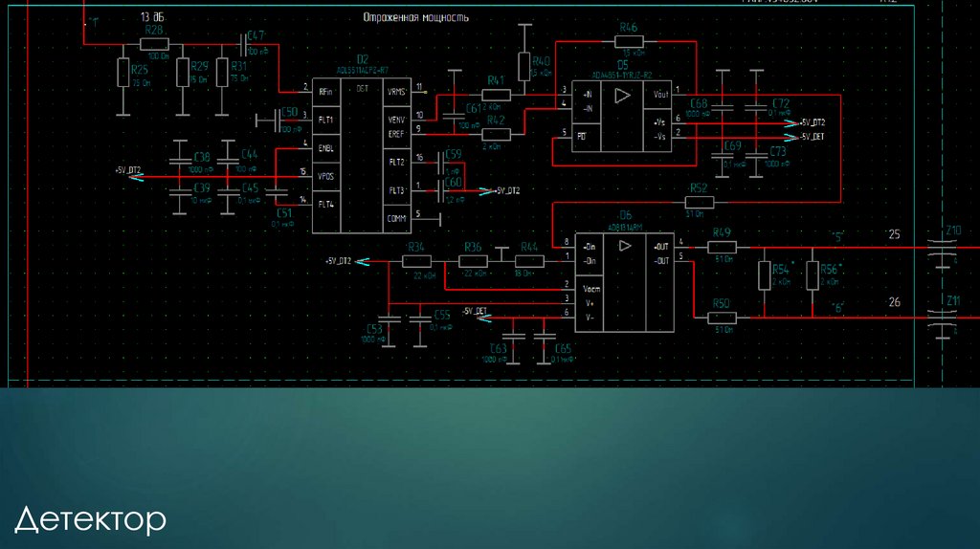980x549 pixels.
Task: Click the FLT3 pin of D2
Action: pyautogui.click(x=396, y=190)
